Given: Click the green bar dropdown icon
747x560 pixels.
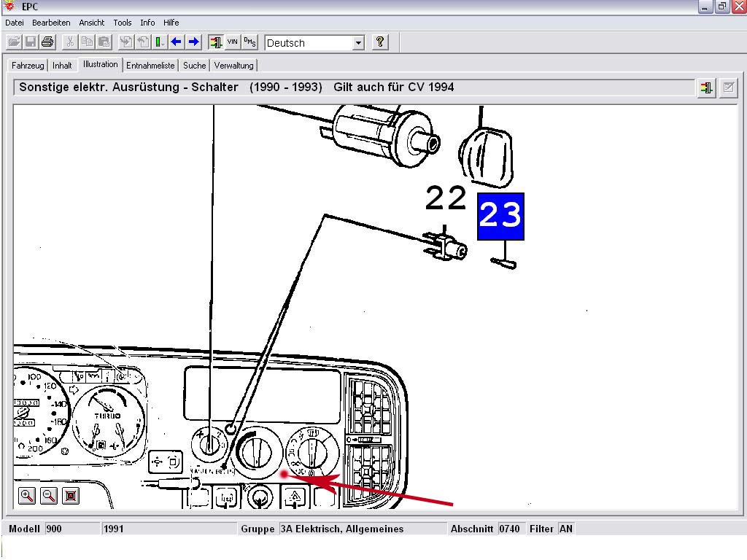Looking at the screenshot, I should [x=159, y=42].
